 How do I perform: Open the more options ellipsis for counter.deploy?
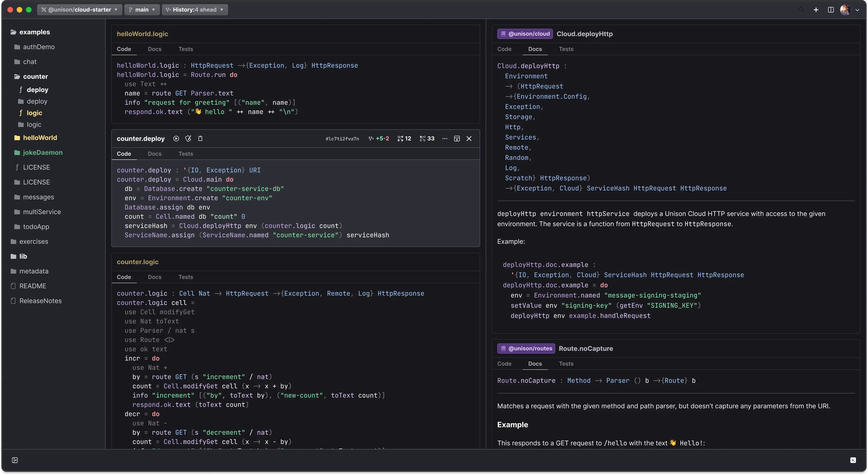[445, 139]
